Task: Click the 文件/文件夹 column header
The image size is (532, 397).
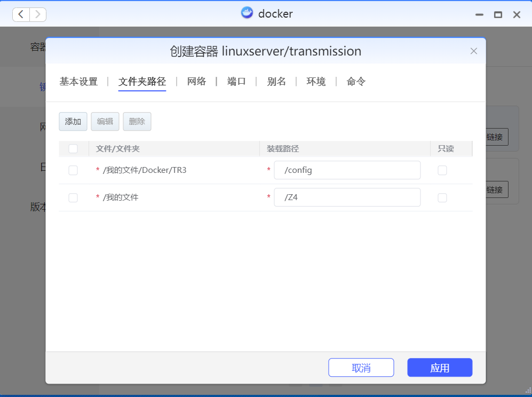Action: [118, 149]
